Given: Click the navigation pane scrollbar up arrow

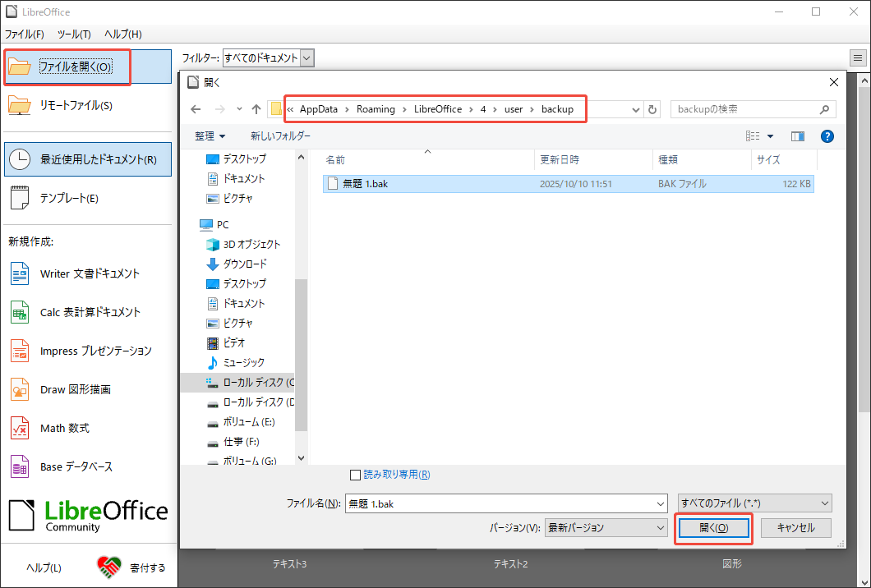Looking at the screenshot, I should coord(301,157).
